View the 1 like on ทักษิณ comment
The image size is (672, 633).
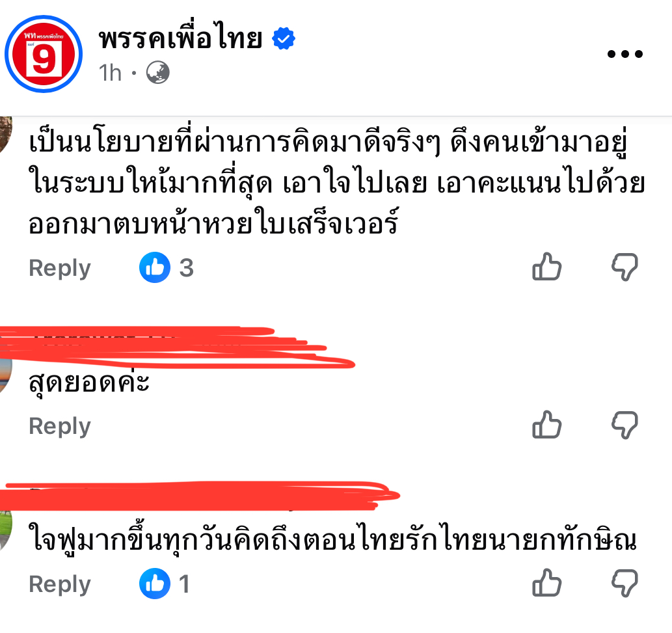point(165,584)
